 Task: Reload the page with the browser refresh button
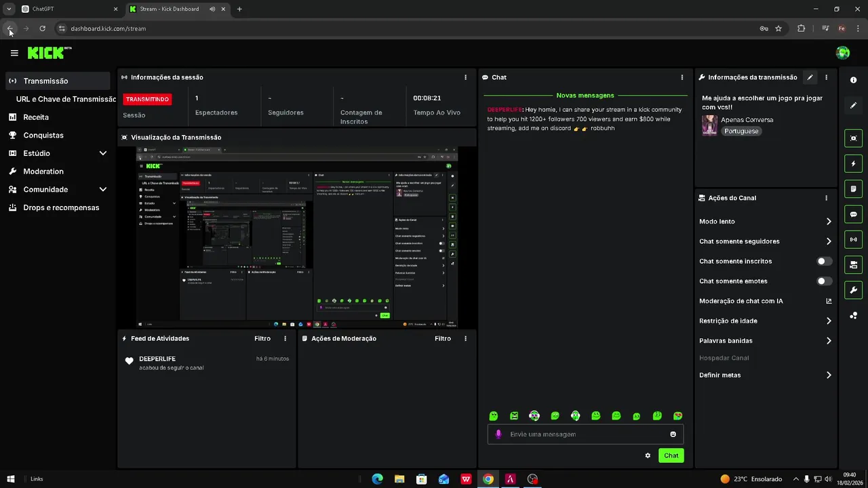tap(42, 28)
